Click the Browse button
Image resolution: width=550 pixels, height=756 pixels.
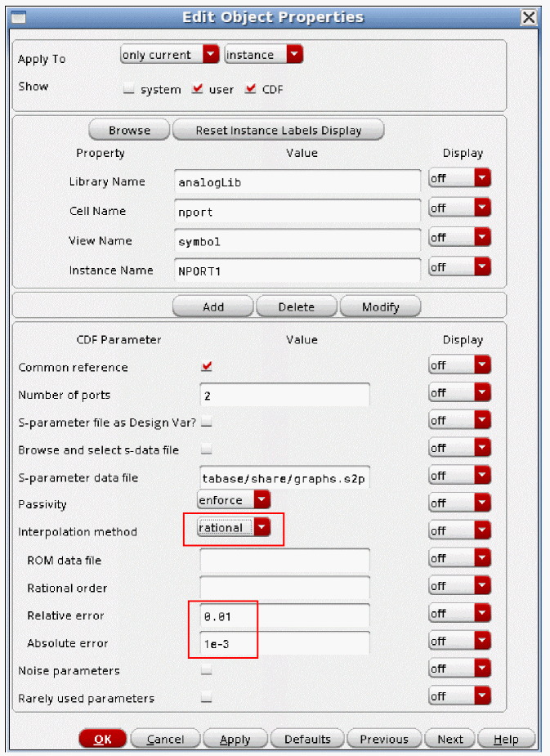[129, 130]
